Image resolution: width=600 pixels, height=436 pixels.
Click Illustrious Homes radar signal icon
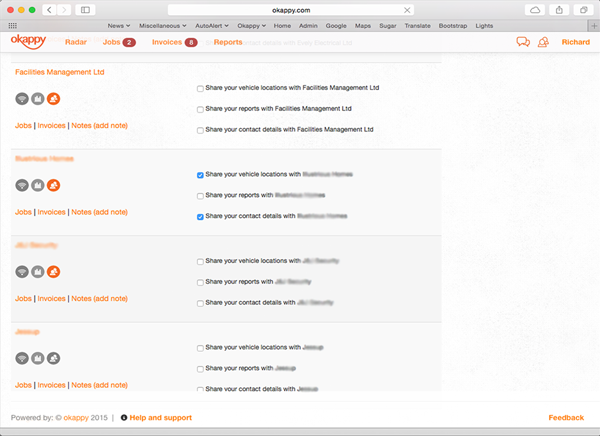(22, 185)
